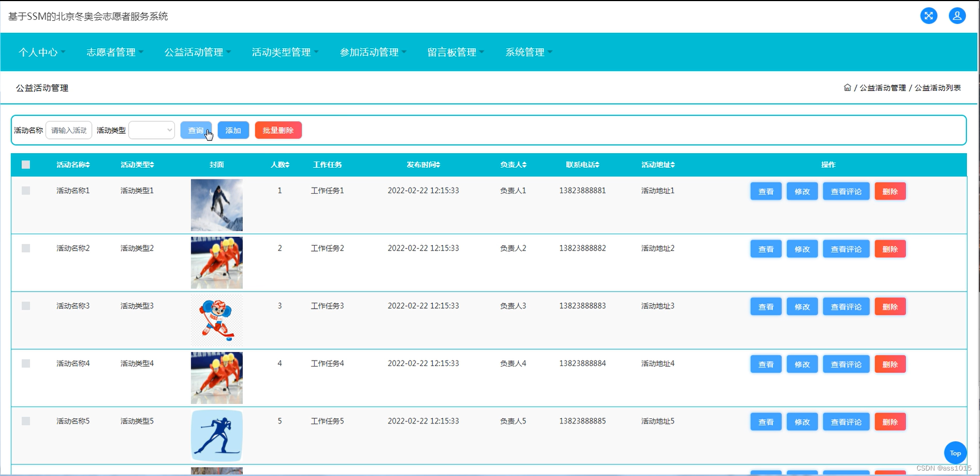Open the 留言板管理 navigation menu

coord(456,52)
